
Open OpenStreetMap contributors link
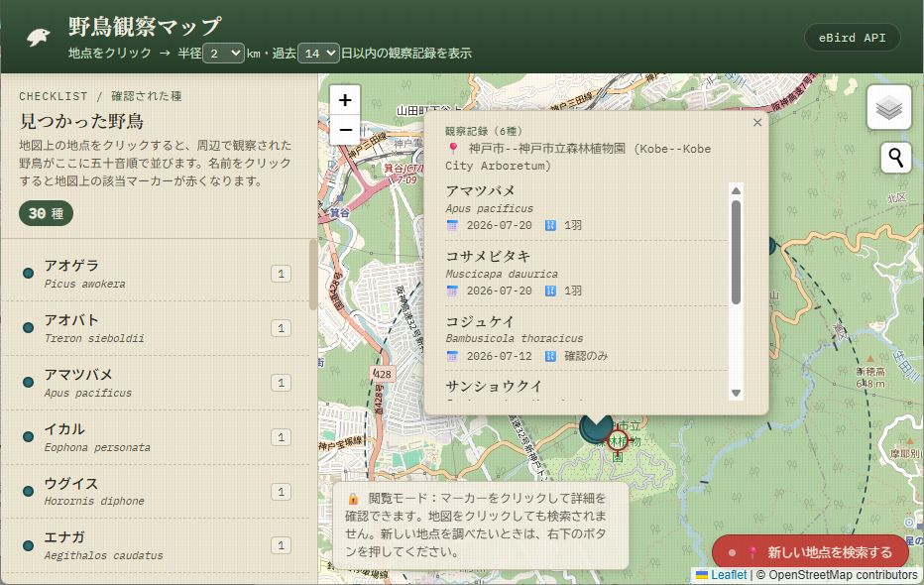(x=843, y=575)
